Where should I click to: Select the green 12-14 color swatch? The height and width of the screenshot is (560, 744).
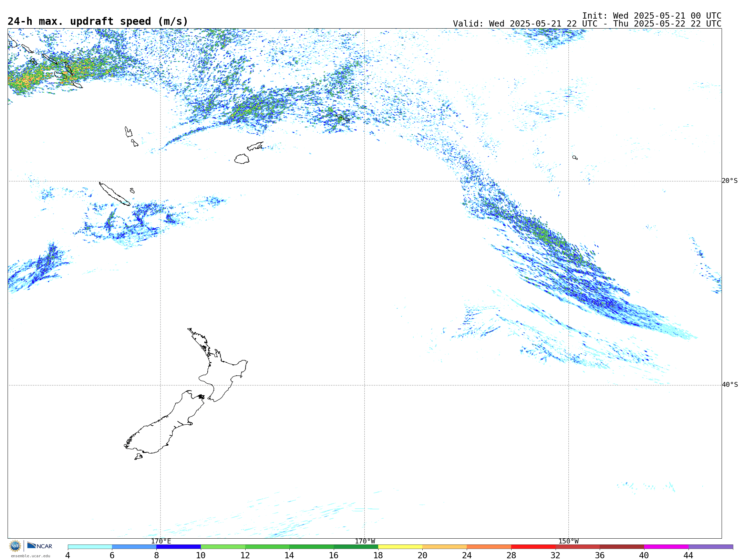[267, 547]
